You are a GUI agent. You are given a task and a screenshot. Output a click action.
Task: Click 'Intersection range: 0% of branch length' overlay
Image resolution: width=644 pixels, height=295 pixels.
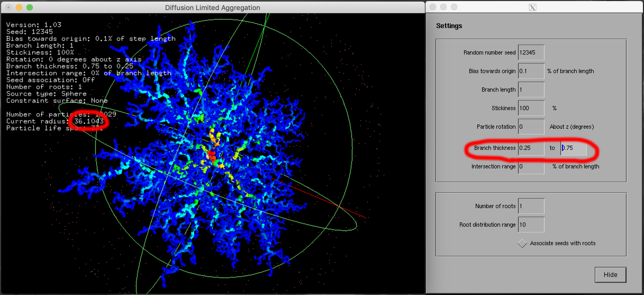89,73
